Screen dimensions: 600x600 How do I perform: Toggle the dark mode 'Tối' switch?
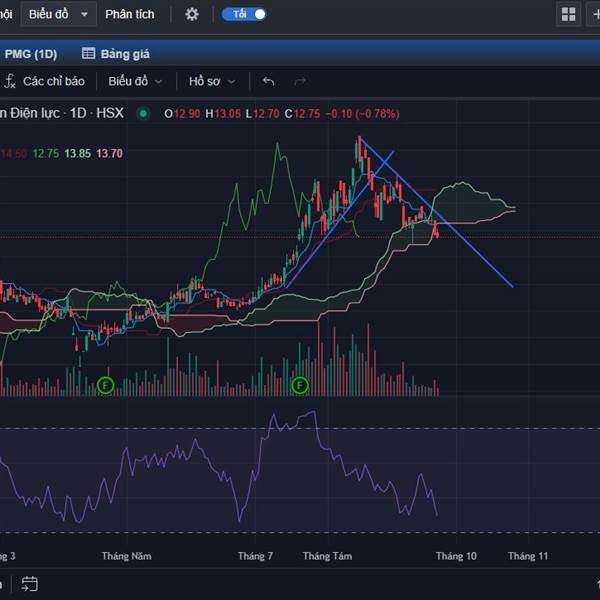(245, 14)
